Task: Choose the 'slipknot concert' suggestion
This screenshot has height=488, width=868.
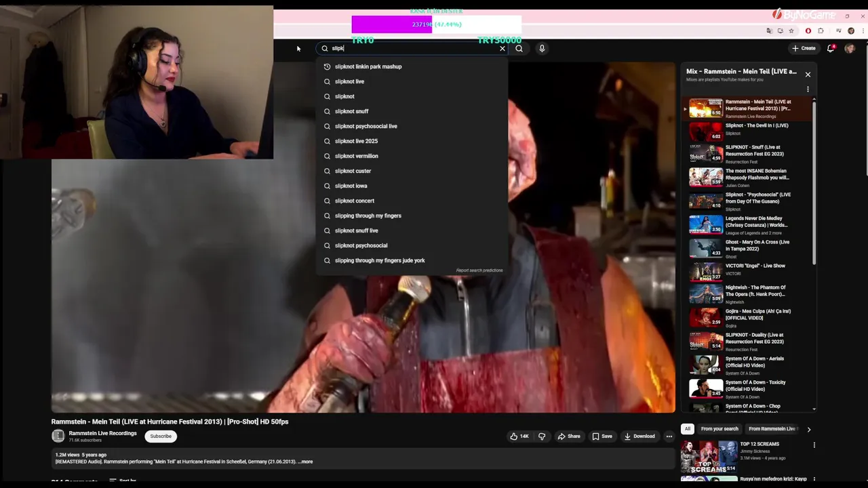Action: 412,201
